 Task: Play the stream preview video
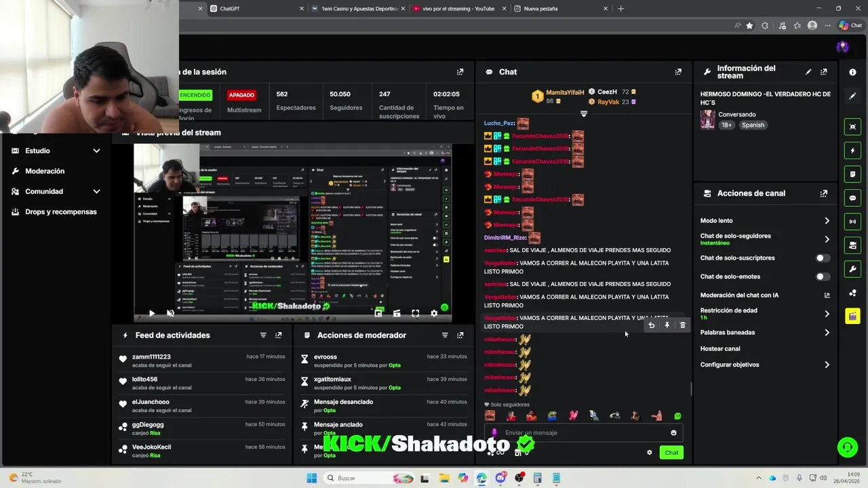click(152, 313)
